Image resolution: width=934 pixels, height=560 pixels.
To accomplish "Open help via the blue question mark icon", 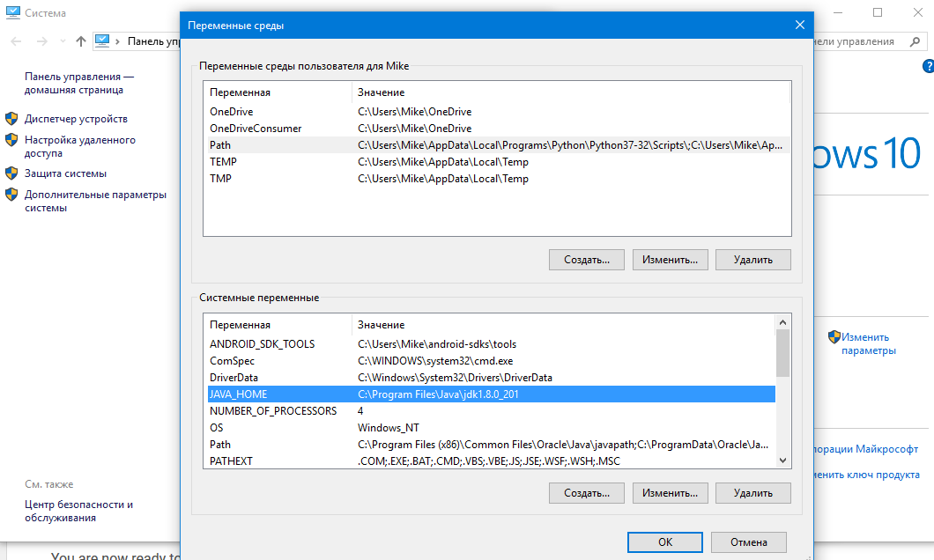I will [928, 66].
